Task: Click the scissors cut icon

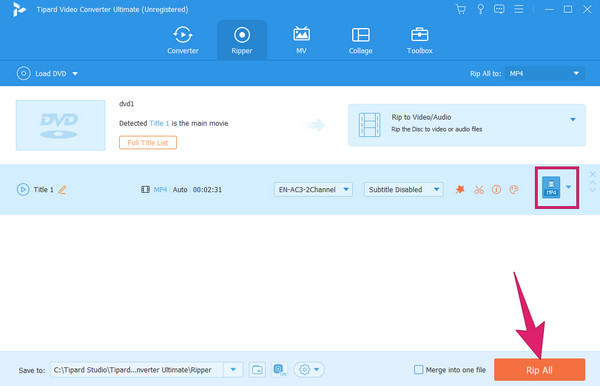Action: coord(479,189)
